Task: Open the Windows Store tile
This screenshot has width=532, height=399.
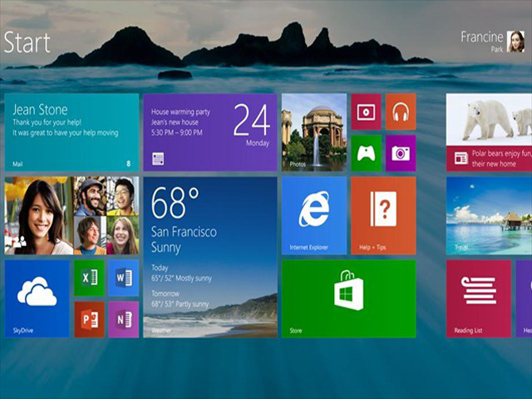Action: [x=348, y=298]
